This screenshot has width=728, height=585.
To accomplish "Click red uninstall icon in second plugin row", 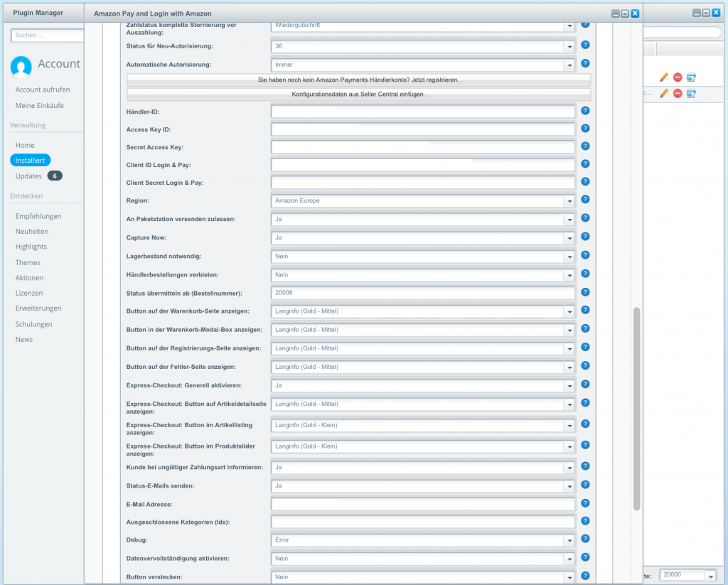I will [x=678, y=93].
